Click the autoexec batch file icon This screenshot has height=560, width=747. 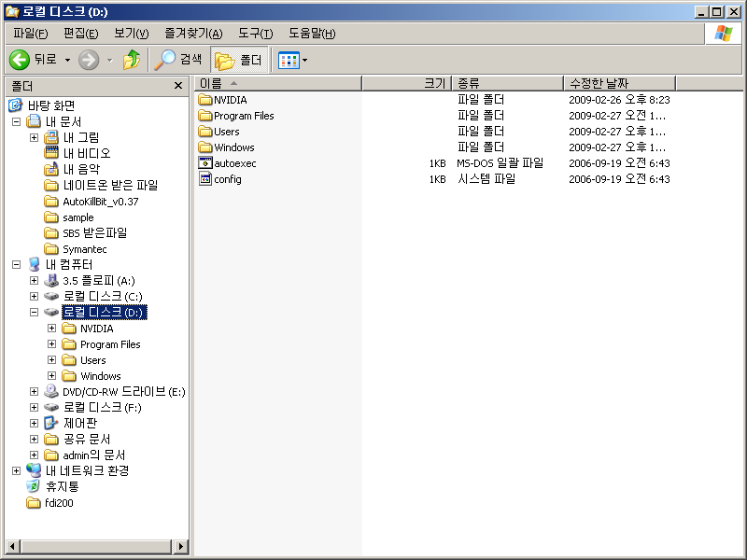(x=205, y=163)
